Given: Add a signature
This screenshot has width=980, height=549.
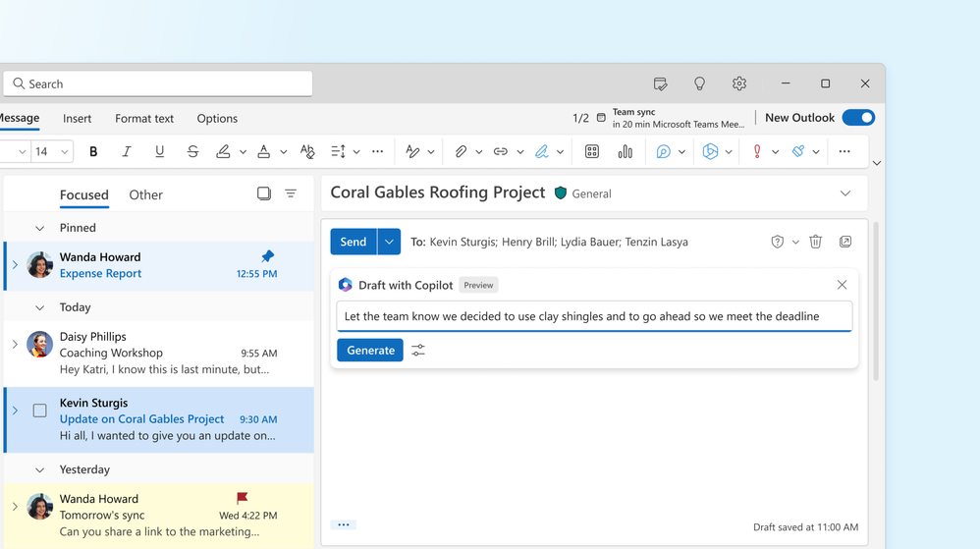Looking at the screenshot, I should [542, 151].
